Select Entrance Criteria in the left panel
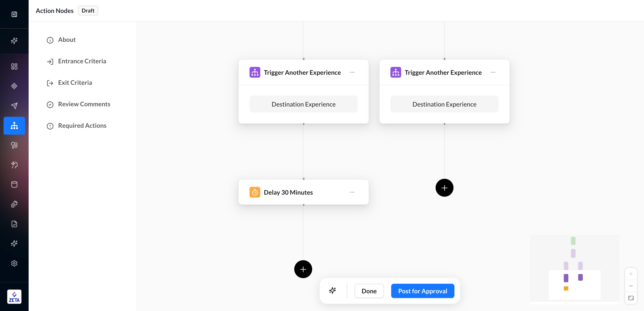 click(82, 61)
